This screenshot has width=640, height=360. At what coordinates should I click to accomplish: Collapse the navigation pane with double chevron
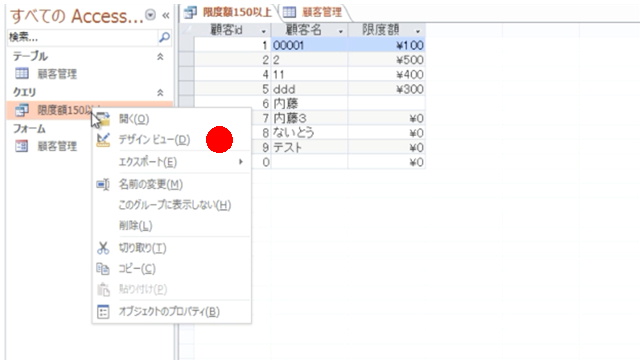166,16
